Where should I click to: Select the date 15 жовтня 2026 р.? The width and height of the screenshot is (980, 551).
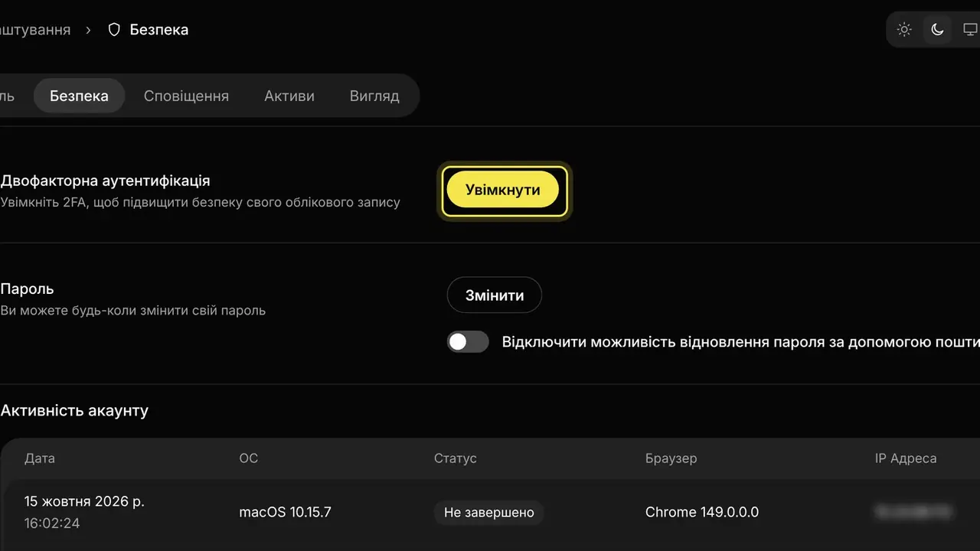coord(84,502)
